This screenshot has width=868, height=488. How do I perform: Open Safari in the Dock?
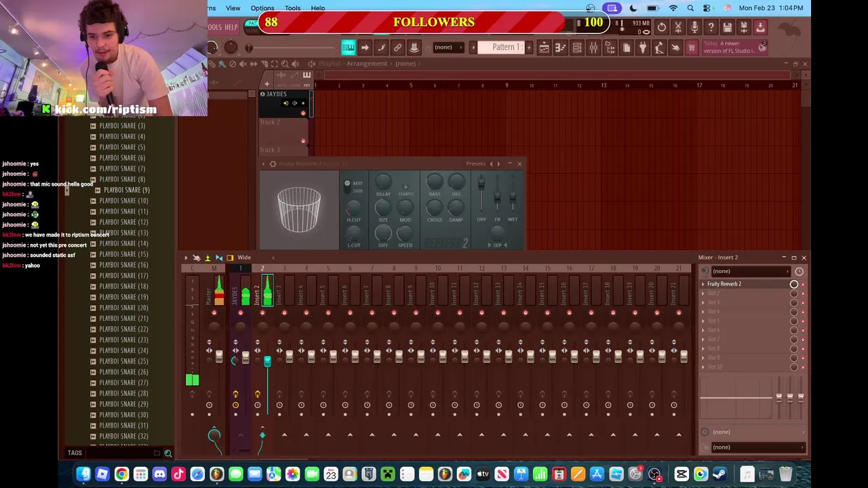tap(197, 474)
